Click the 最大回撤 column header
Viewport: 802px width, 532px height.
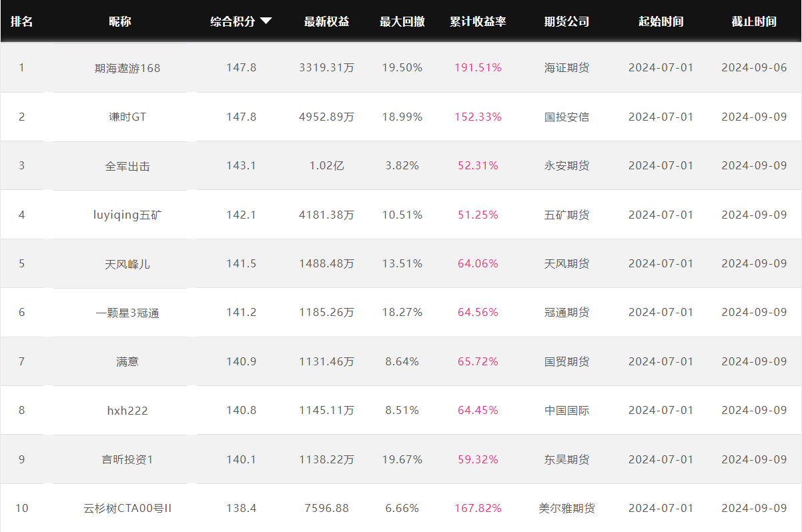point(402,21)
